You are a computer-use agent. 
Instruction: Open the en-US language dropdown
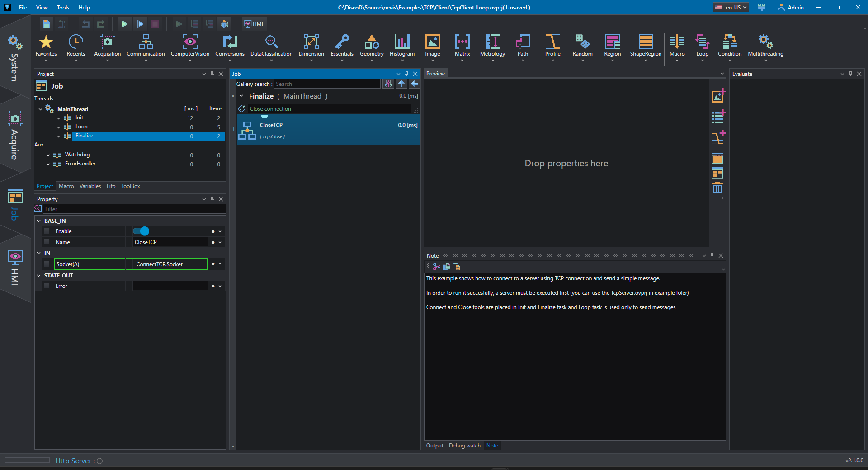(x=731, y=7)
